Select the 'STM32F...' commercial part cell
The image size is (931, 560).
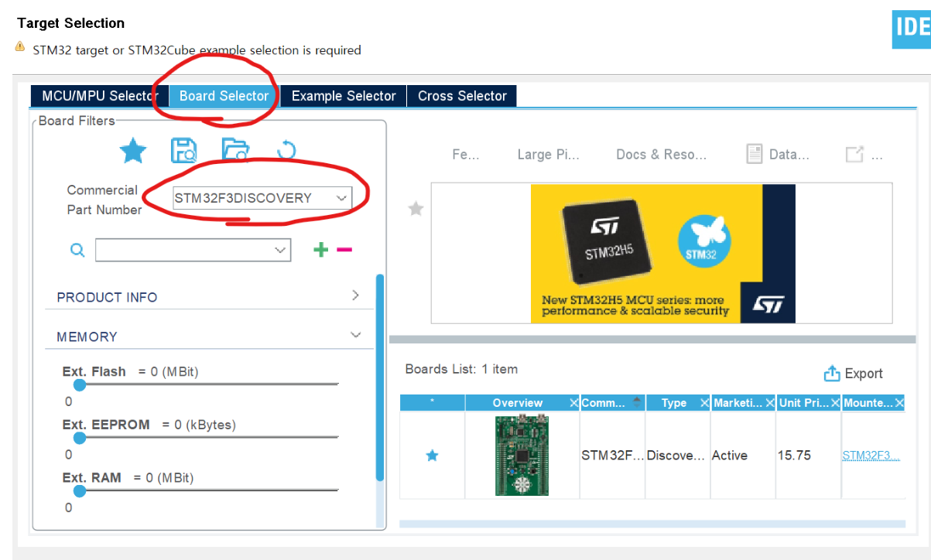coord(613,456)
